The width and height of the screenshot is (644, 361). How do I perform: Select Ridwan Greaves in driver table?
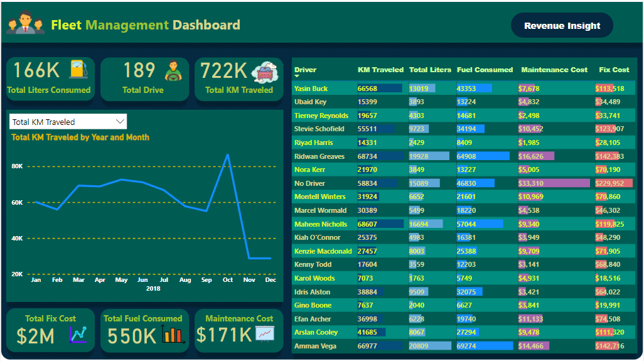[x=319, y=156]
